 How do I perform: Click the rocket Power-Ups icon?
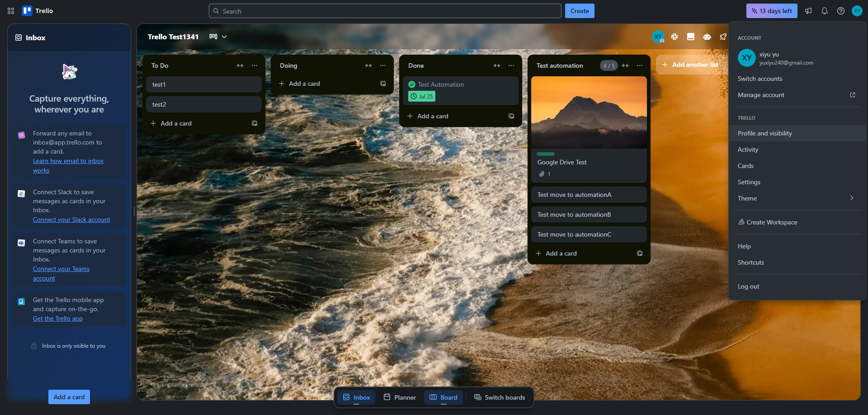click(723, 37)
